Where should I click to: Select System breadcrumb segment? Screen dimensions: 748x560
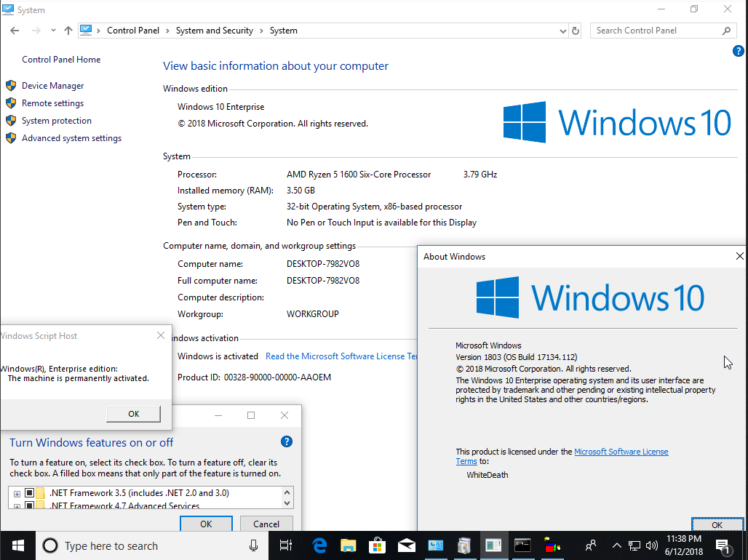point(283,31)
